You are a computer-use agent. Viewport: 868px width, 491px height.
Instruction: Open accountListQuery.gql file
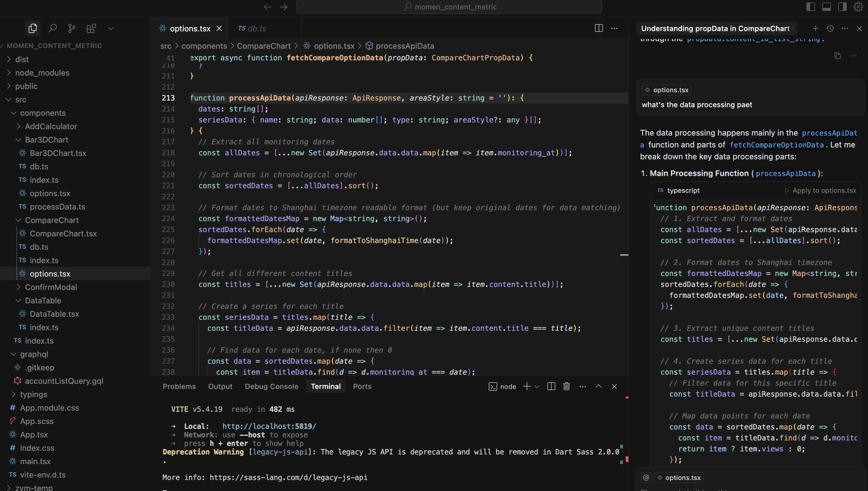(75, 381)
